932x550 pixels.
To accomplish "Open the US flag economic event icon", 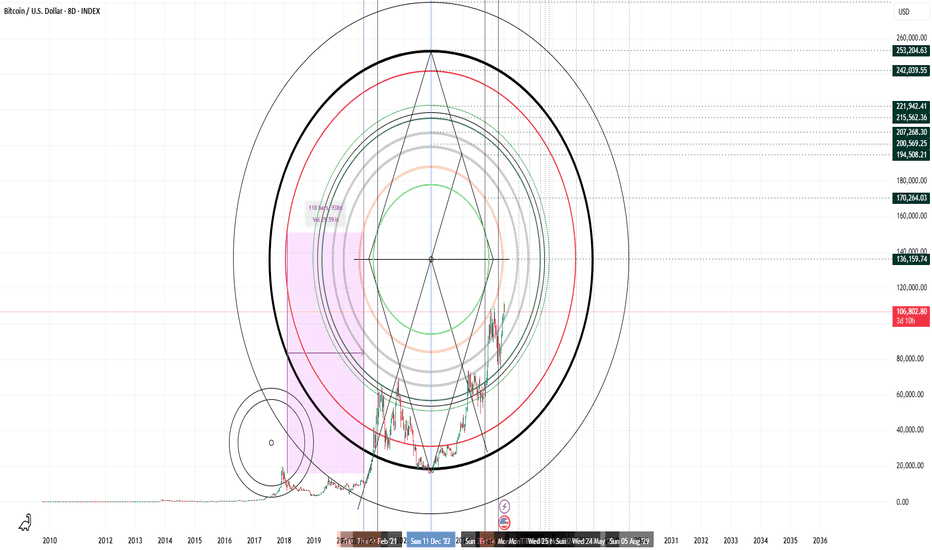I will tap(504, 523).
